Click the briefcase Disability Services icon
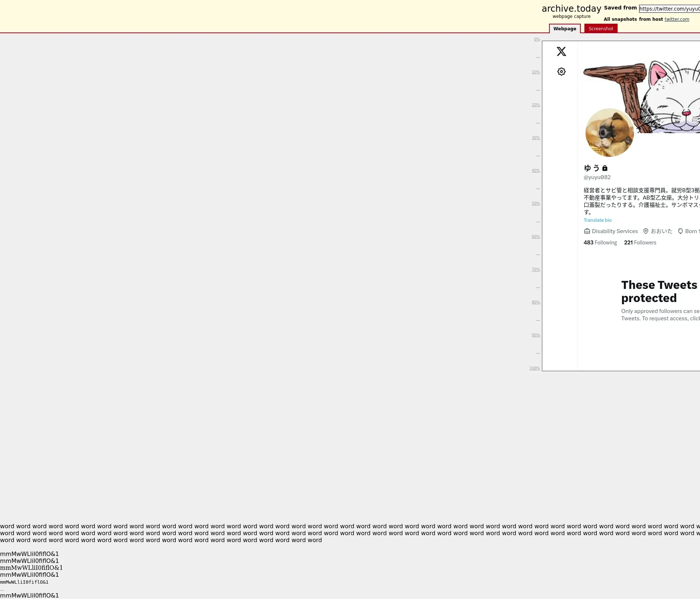Screen dimensions: 700x599 tap(587, 231)
